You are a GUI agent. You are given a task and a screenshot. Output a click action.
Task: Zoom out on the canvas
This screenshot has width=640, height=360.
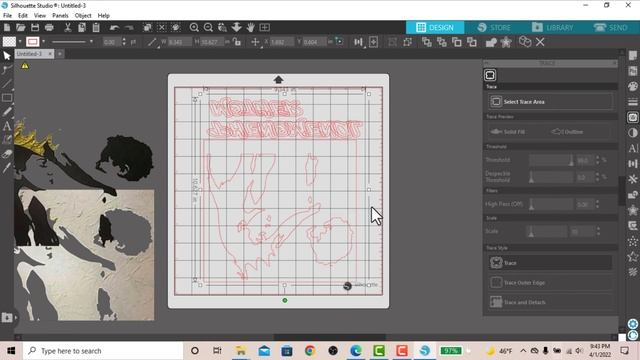[x=208, y=27]
